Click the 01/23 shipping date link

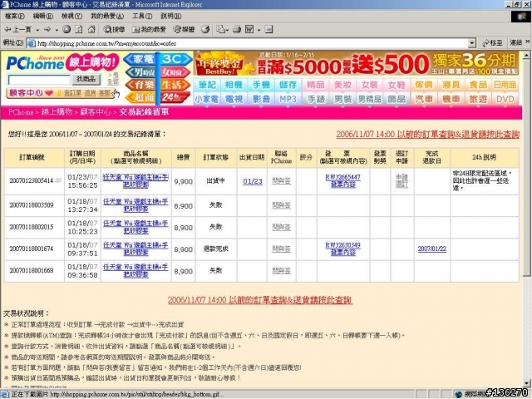pyautogui.click(x=253, y=181)
